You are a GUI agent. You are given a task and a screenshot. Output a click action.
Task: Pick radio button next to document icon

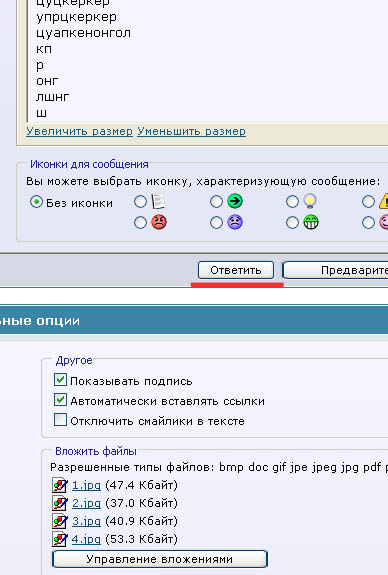point(140,201)
